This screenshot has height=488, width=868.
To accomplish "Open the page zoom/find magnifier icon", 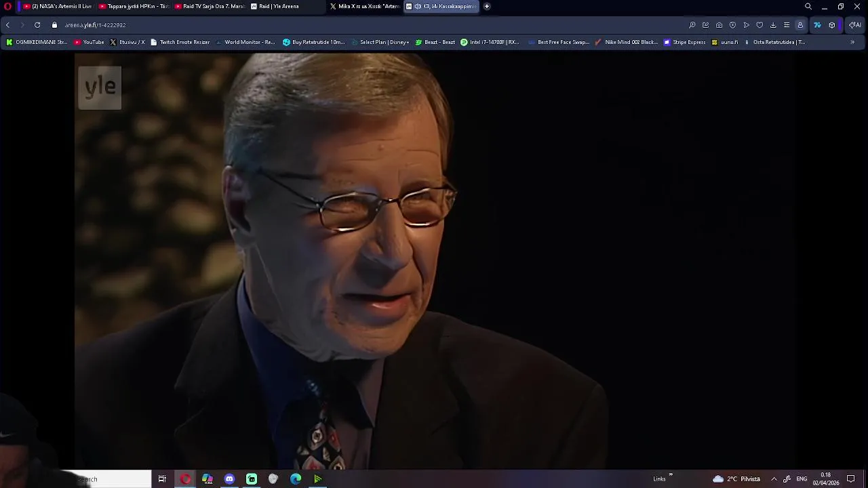I will (692, 25).
